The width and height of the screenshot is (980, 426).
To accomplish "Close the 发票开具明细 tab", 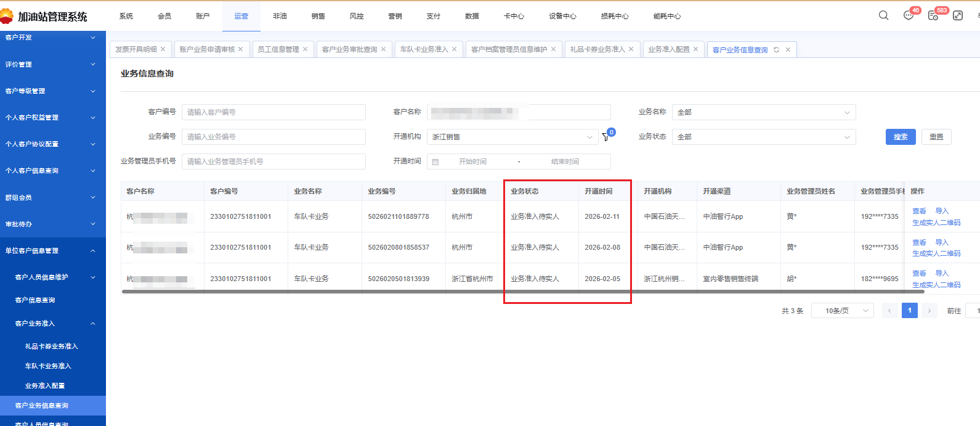I will (x=163, y=49).
